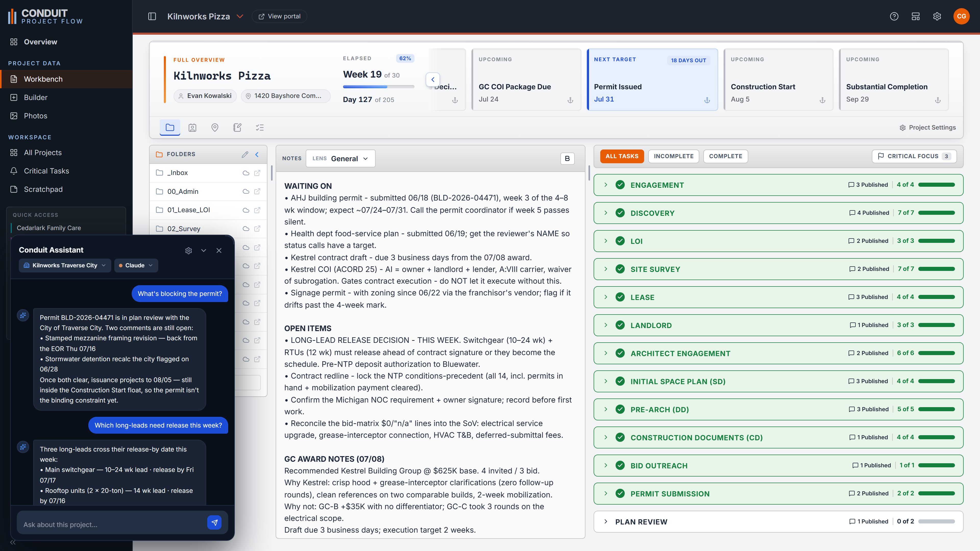Open the Kilnworks Traverse City selector
The width and height of the screenshot is (980, 551).
click(x=65, y=265)
